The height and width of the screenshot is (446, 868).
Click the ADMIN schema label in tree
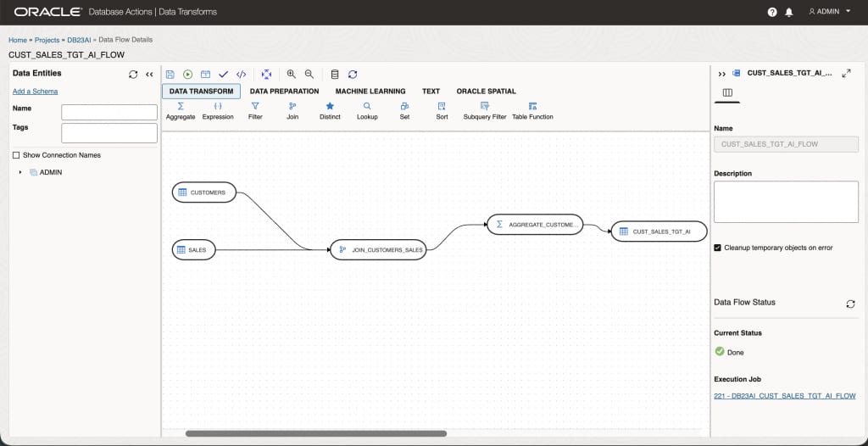point(51,172)
